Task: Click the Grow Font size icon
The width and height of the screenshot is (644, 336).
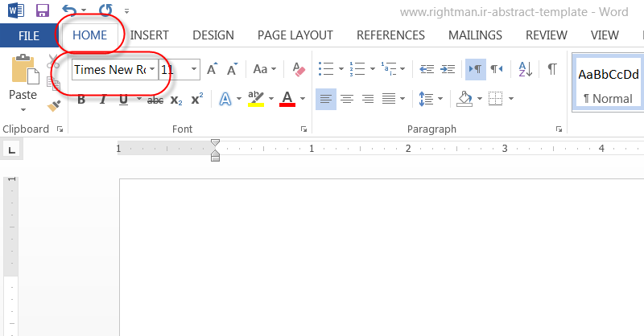Action: [212, 70]
